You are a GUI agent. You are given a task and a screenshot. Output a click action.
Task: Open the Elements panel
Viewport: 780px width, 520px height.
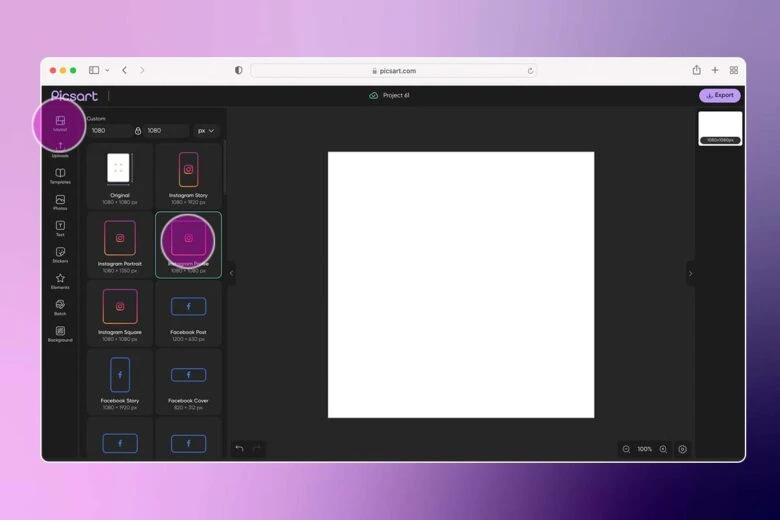(60, 281)
